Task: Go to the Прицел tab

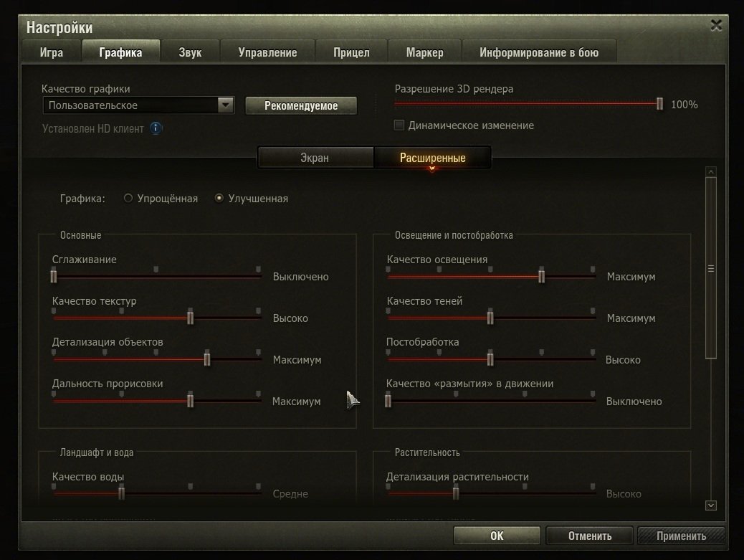Action: [x=351, y=52]
